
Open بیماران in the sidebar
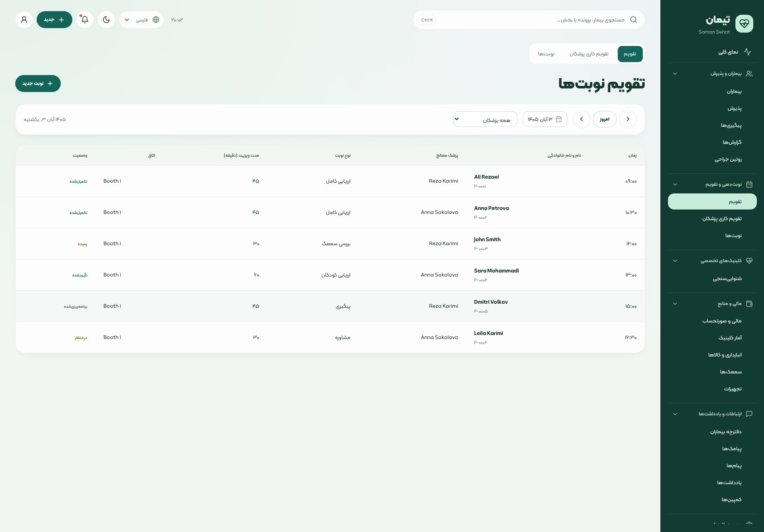(712, 92)
